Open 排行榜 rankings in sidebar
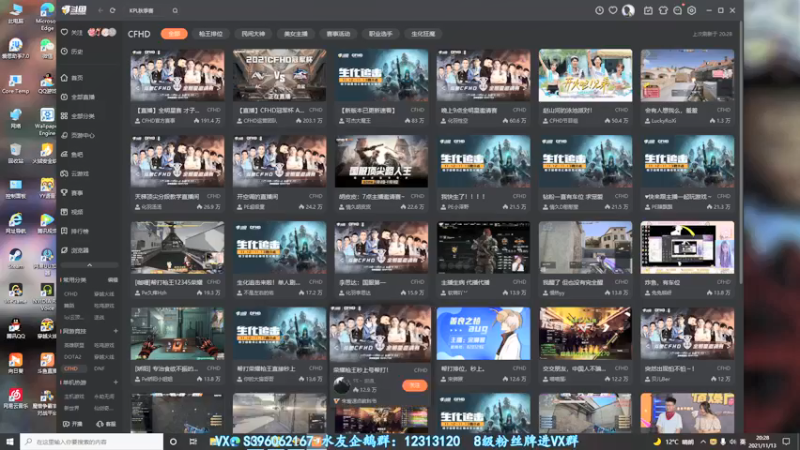Viewport: 800px width, 450px height. pos(75,231)
